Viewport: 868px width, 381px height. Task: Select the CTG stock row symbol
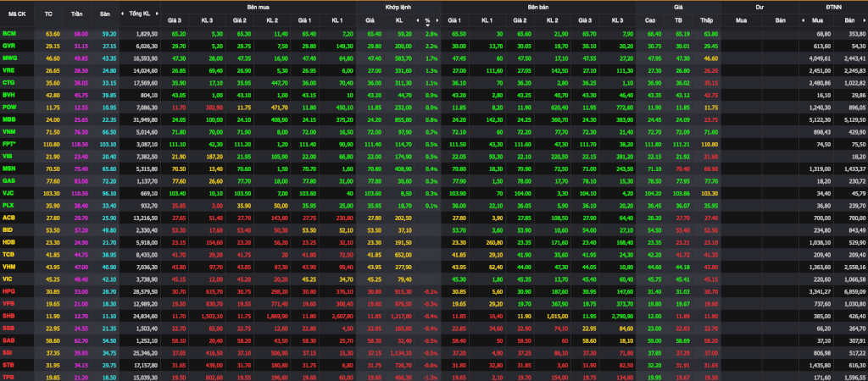8,83
